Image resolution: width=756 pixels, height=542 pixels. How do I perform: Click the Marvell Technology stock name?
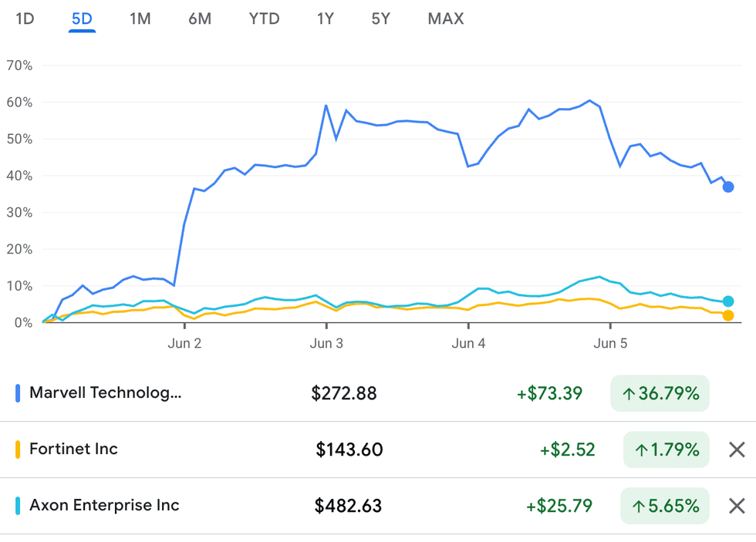[106, 392]
